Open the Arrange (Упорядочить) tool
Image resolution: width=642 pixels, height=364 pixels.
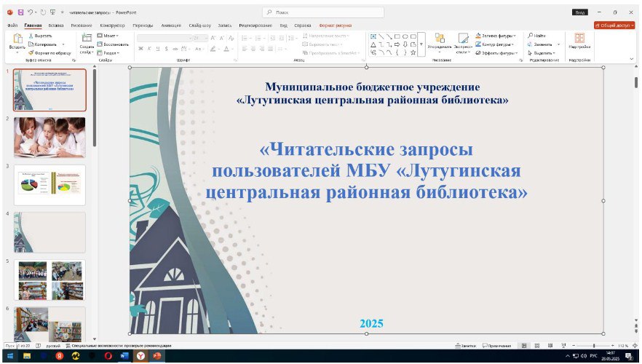tap(440, 43)
